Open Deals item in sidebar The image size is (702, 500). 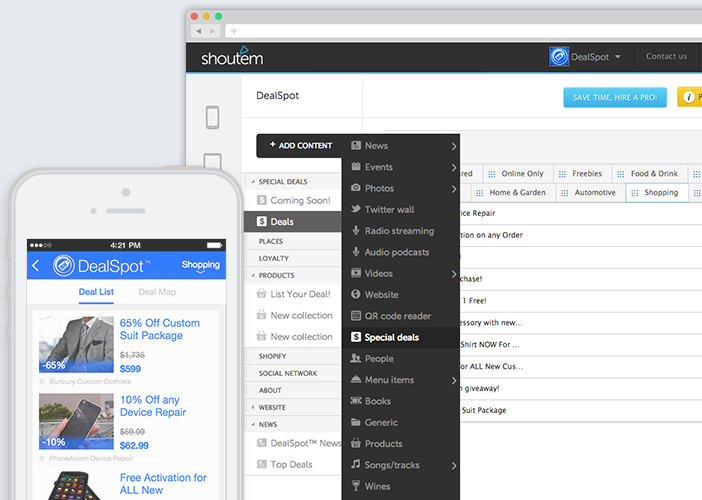click(x=293, y=222)
